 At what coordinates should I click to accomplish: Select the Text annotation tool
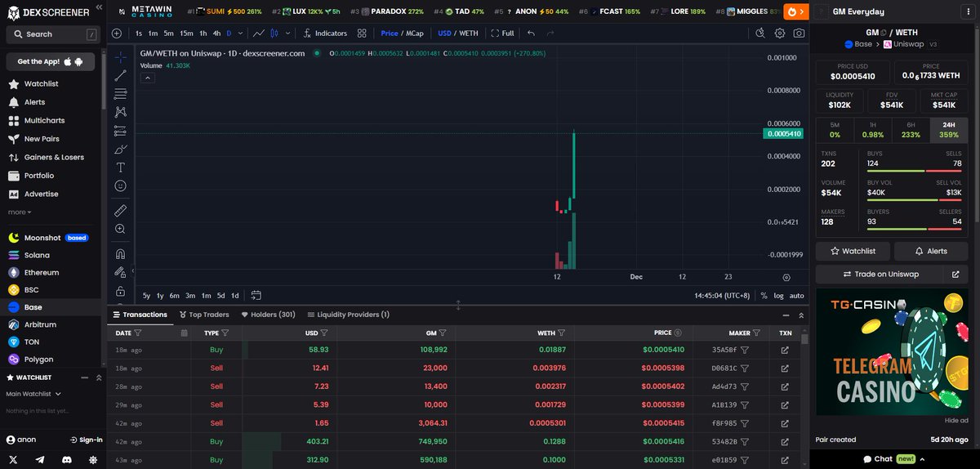(x=121, y=167)
